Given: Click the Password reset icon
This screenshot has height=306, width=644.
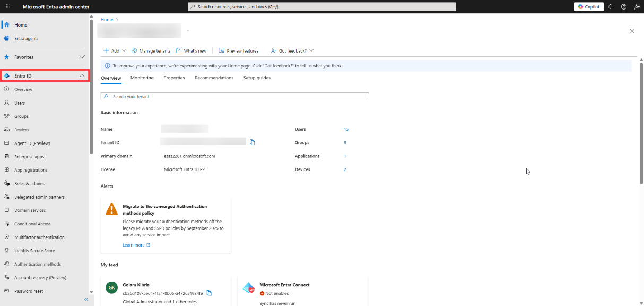Looking at the screenshot, I should [x=7, y=291].
